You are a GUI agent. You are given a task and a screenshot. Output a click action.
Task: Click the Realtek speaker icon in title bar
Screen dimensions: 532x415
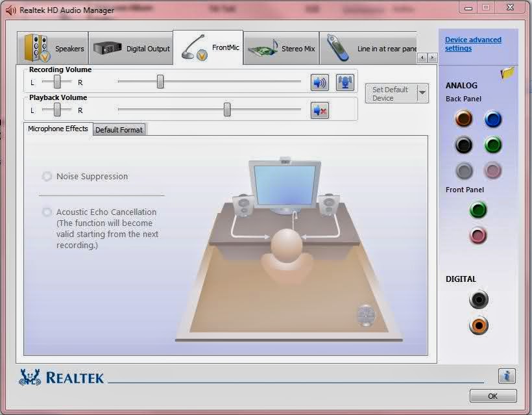[11, 10]
